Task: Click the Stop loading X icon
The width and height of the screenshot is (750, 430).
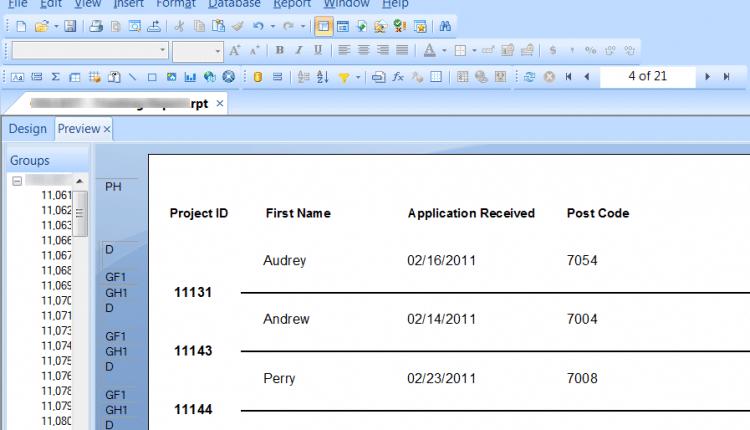Action: pyautogui.click(x=549, y=77)
